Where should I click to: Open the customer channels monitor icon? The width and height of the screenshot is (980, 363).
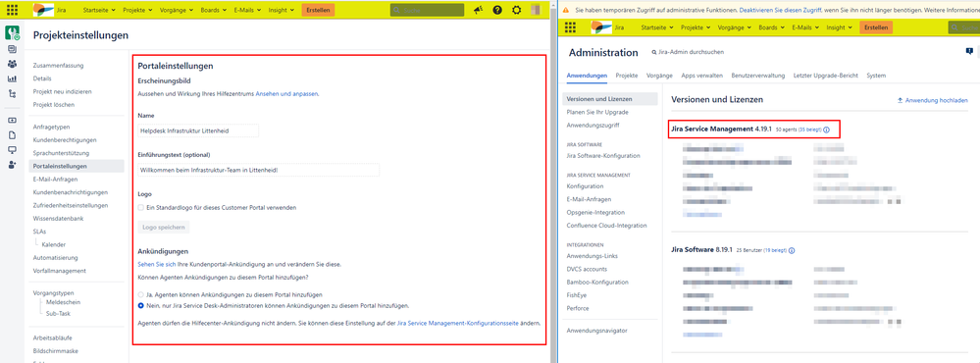(x=13, y=150)
